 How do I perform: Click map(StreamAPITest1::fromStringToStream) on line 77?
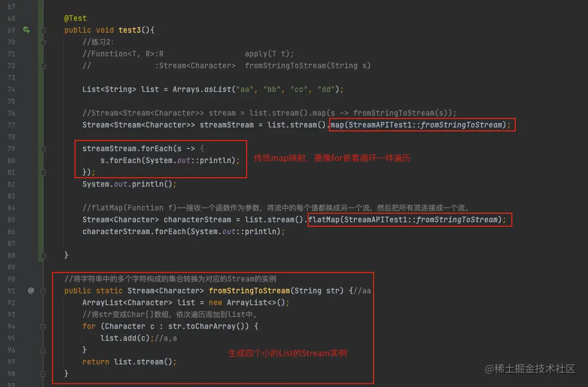(x=418, y=125)
